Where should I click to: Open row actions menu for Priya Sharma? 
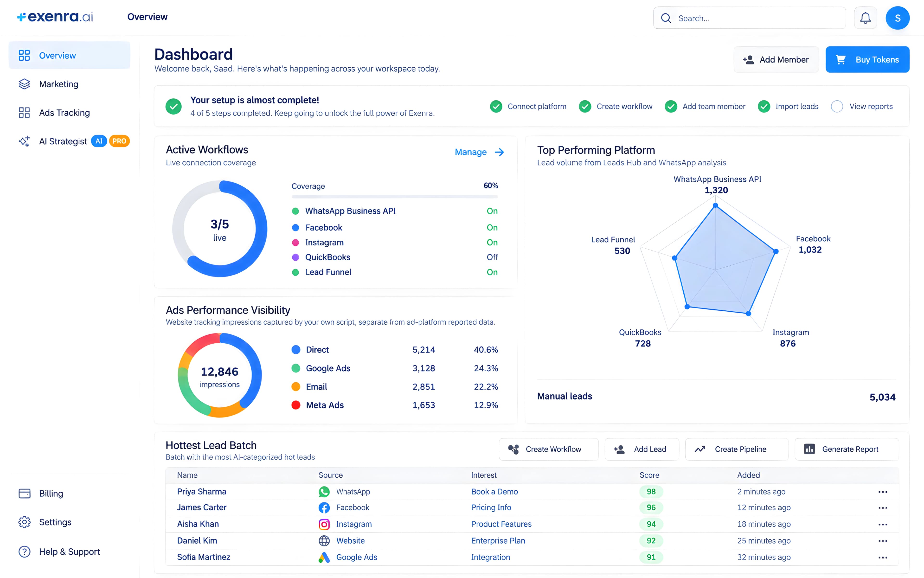tap(883, 492)
